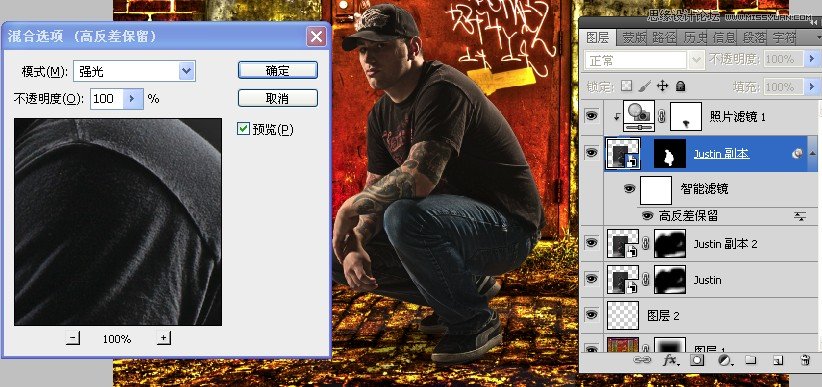Switch to 蒙版 tab
This screenshot has width=822, height=387.
634,38
